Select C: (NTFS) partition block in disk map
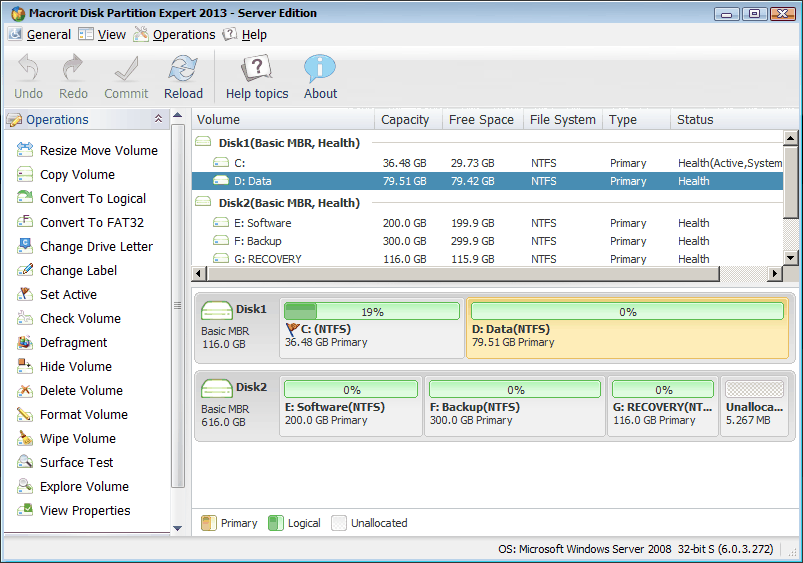The width and height of the screenshot is (803, 563). coord(372,328)
